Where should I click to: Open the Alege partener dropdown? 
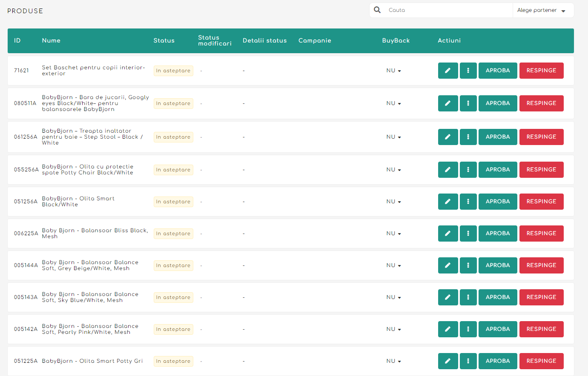pyautogui.click(x=541, y=10)
